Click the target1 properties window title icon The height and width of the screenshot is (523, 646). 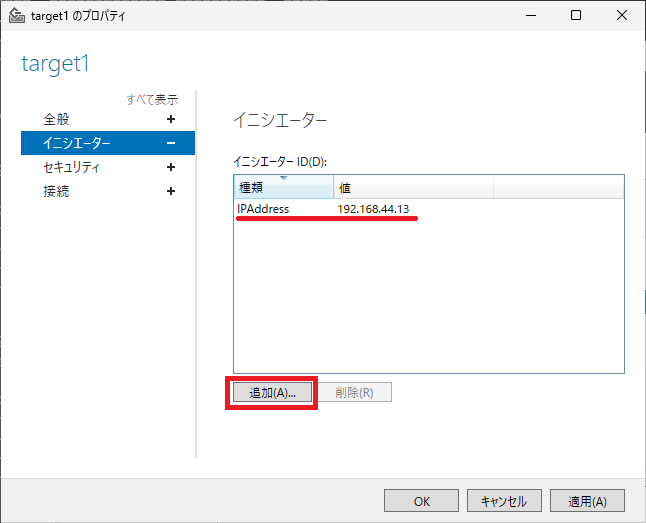coord(16,16)
